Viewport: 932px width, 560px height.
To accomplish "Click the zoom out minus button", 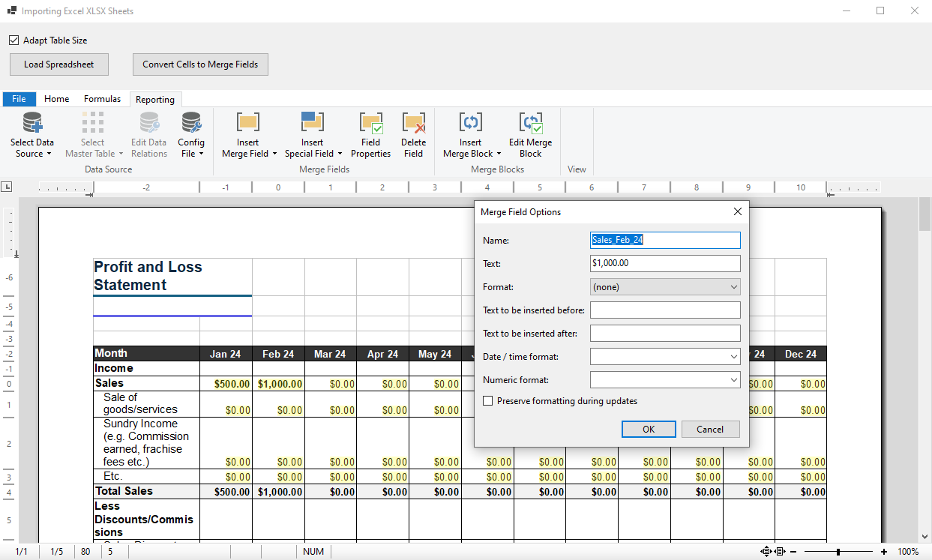I will pos(793,552).
